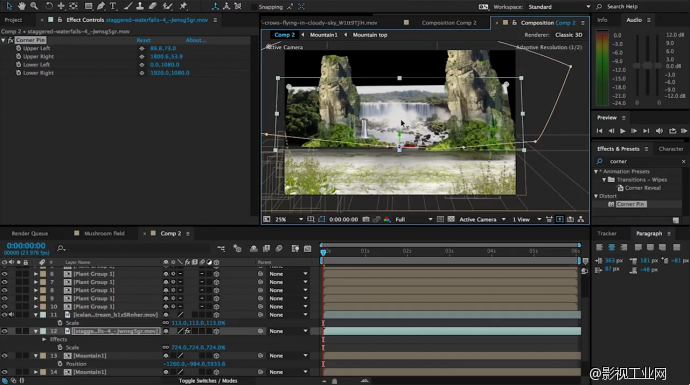Toggle the transparency grid in viewer
Image resolution: width=690 pixels, height=385 pixels.
point(451,219)
